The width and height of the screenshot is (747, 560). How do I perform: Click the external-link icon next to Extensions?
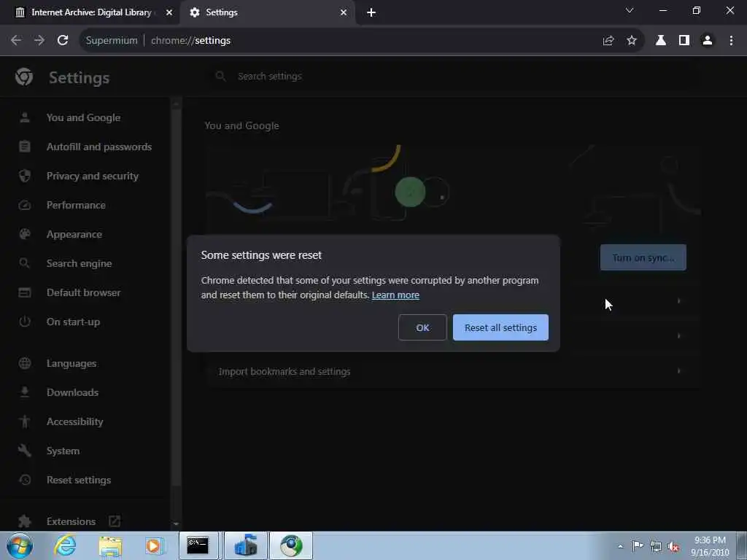pos(115,521)
